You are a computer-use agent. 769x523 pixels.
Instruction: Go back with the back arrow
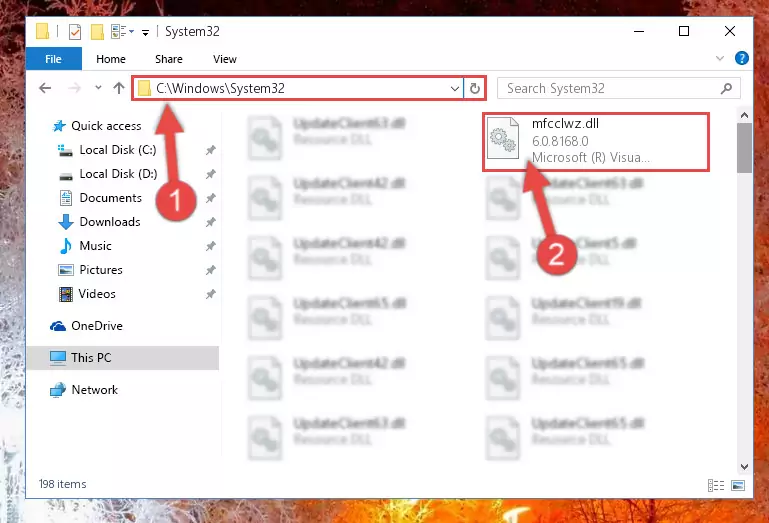click(45, 88)
